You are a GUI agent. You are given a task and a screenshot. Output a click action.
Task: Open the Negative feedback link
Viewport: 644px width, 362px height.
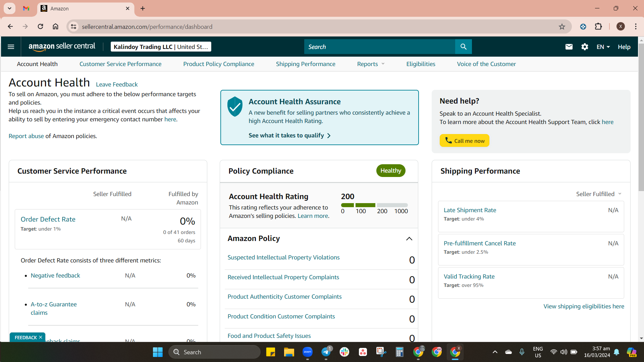point(55,276)
